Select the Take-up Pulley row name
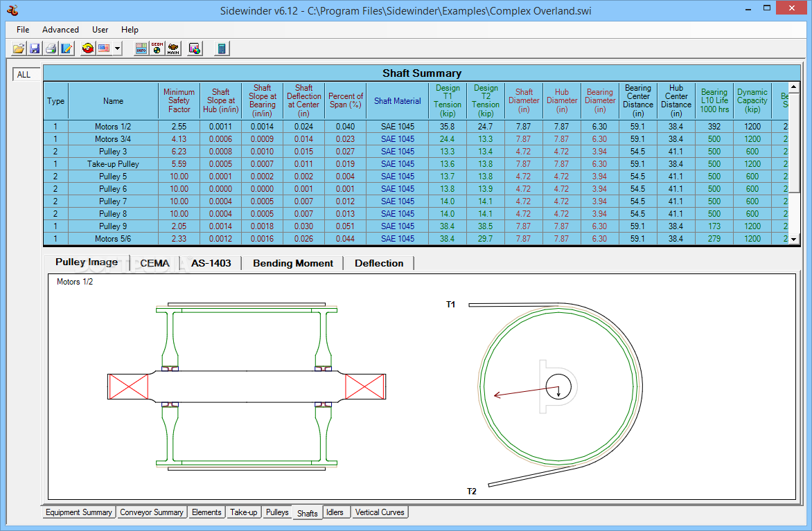This screenshot has height=531, width=812. pyautogui.click(x=113, y=164)
